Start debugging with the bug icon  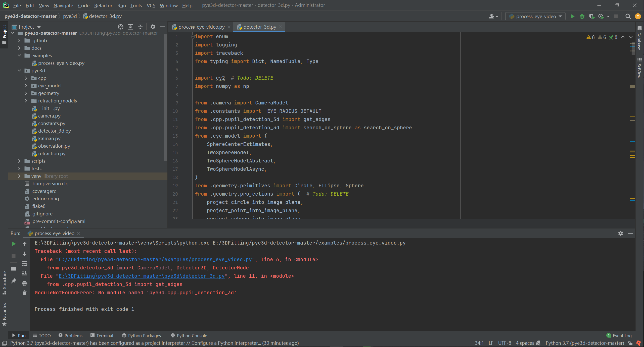tap(582, 16)
